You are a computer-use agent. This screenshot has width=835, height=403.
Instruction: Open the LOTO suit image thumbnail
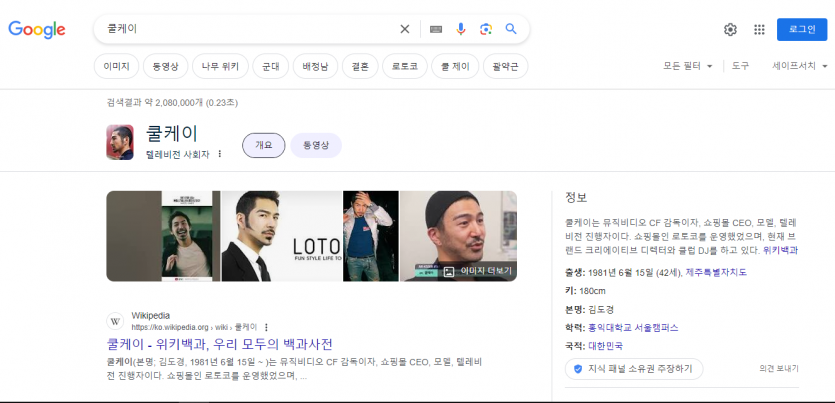pos(282,236)
